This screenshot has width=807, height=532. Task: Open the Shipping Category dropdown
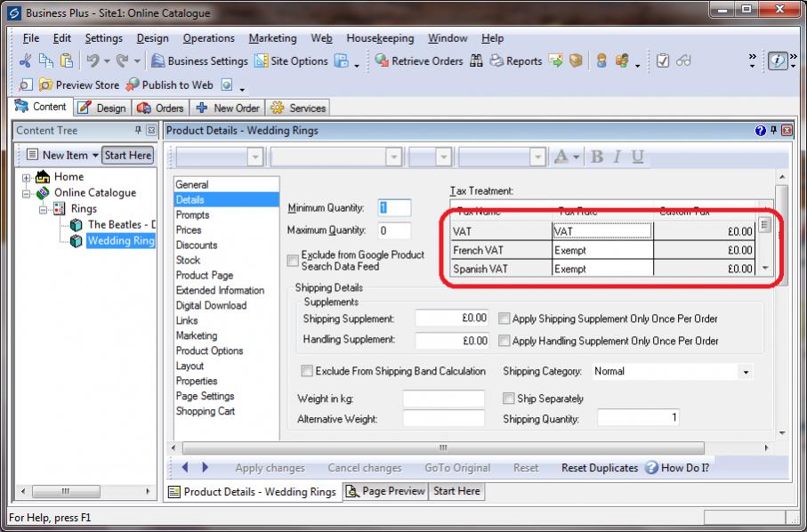pos(746,372)
